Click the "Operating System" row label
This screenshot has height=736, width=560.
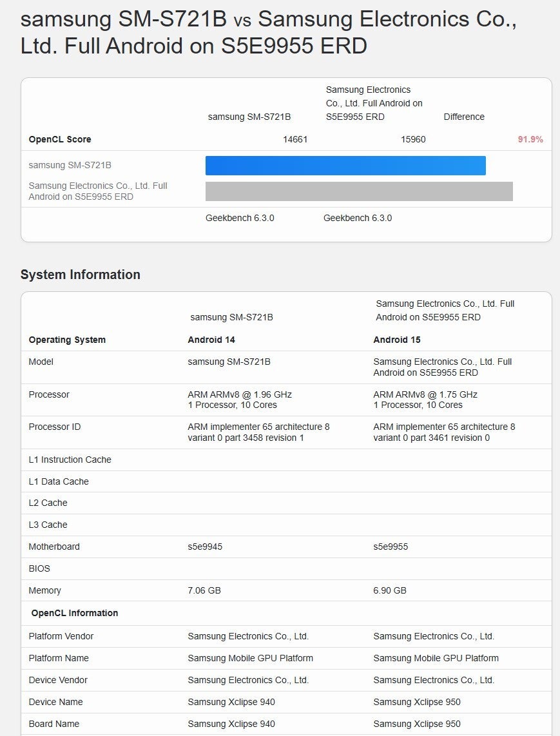pyautogui.click(x=67, y=340)
